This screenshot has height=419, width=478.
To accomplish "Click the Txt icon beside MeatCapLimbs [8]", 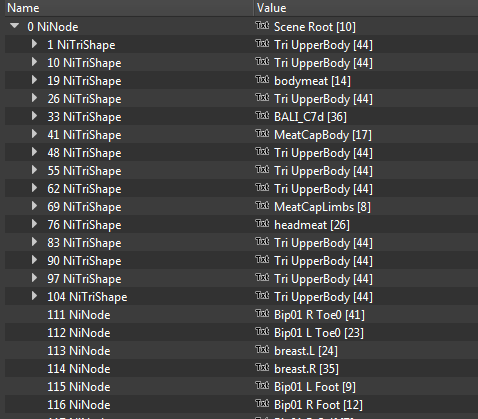I will (262, 206).
